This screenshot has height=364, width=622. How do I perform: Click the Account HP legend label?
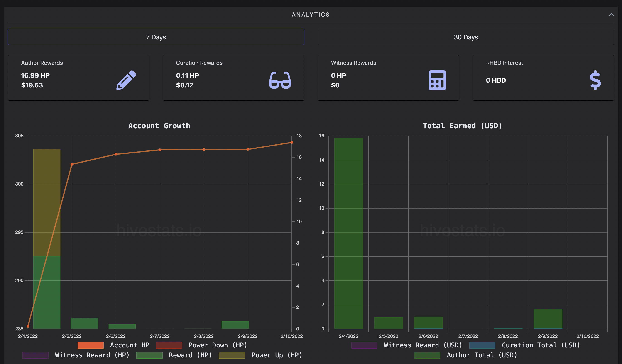tap(130, 345)
